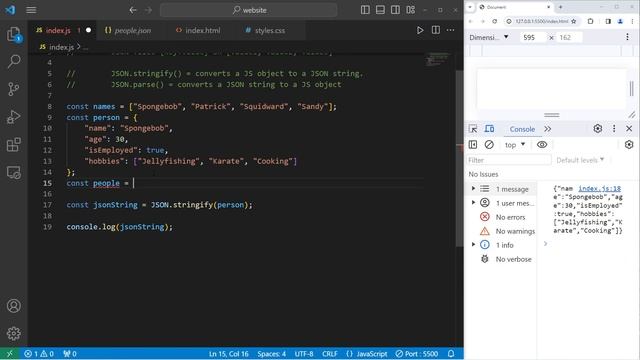Open device toolbar more options menu

627,37
